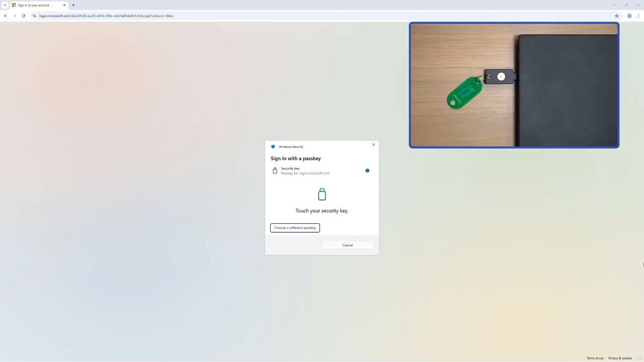Click the forward navigation arrow

point(15,16)
